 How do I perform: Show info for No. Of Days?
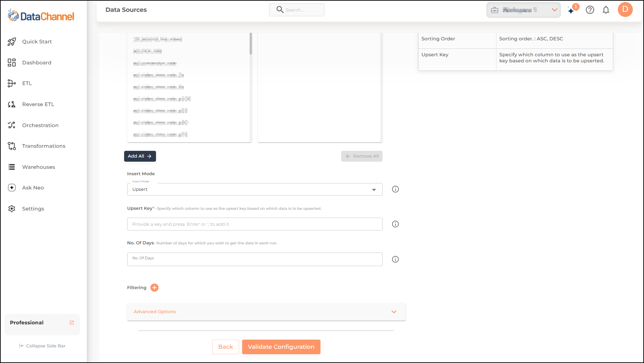[x=395, y=259]
